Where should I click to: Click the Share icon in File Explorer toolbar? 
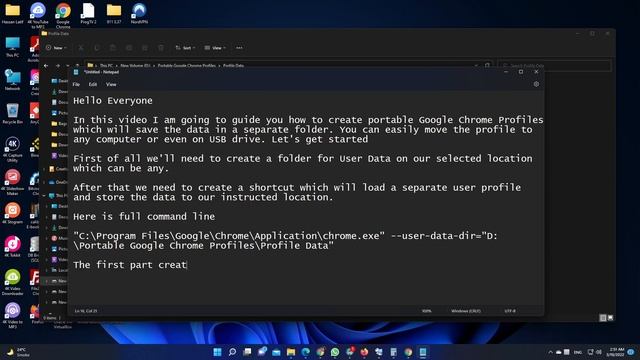point(145,48)
